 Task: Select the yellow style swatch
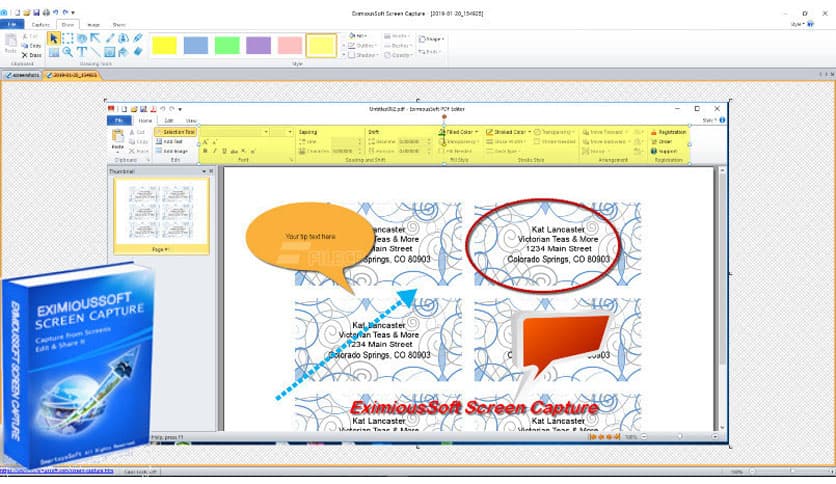click(x=164, y=45)
